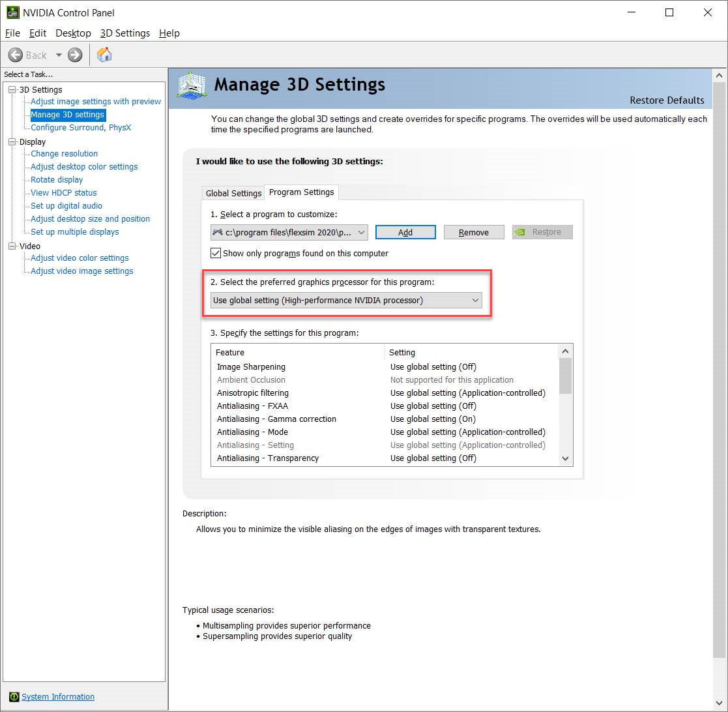Open the 3D Settings menu
This screenshot has height=712, width=728.
point(124,33)
